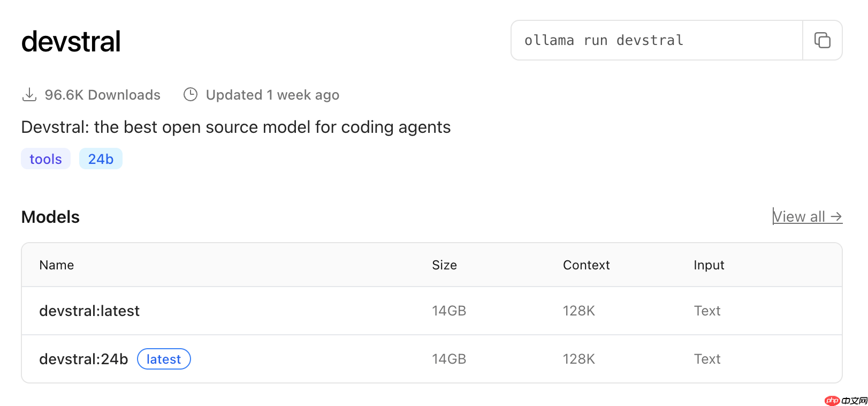Click the ollama run devstral command field
Viewport: 868px width, 406px height.
tap(657, 40)
